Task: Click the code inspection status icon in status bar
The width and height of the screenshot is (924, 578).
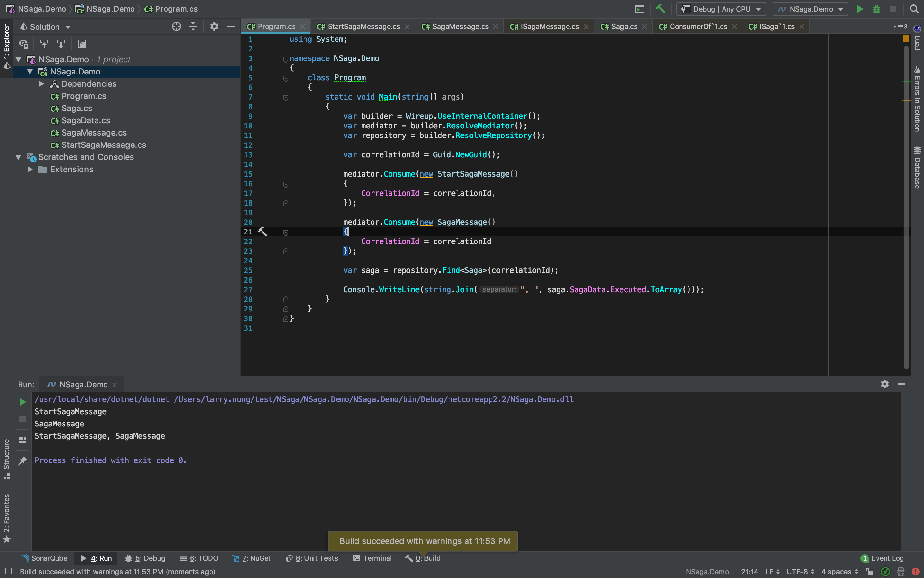Action: point(885,572)
